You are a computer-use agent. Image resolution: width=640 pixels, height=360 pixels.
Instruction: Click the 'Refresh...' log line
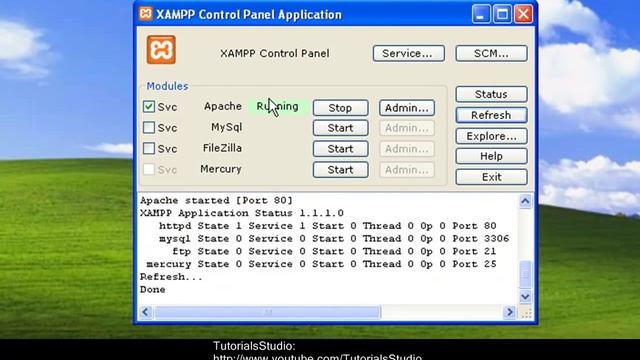click(171, 277)
